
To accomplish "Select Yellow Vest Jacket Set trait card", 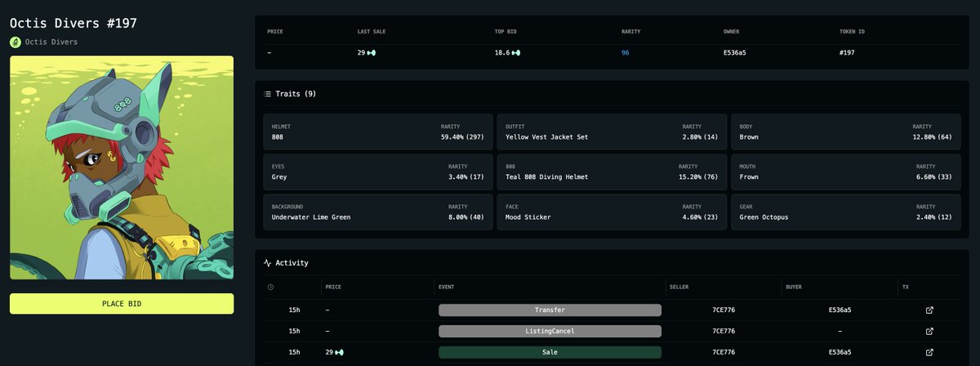I will click(x=612, y=132).
